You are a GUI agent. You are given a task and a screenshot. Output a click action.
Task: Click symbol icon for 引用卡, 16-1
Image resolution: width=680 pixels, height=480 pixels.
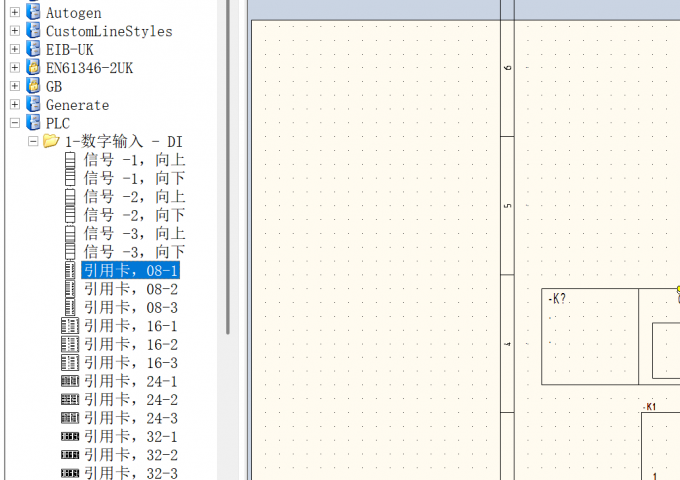click(x=70, y=326)
